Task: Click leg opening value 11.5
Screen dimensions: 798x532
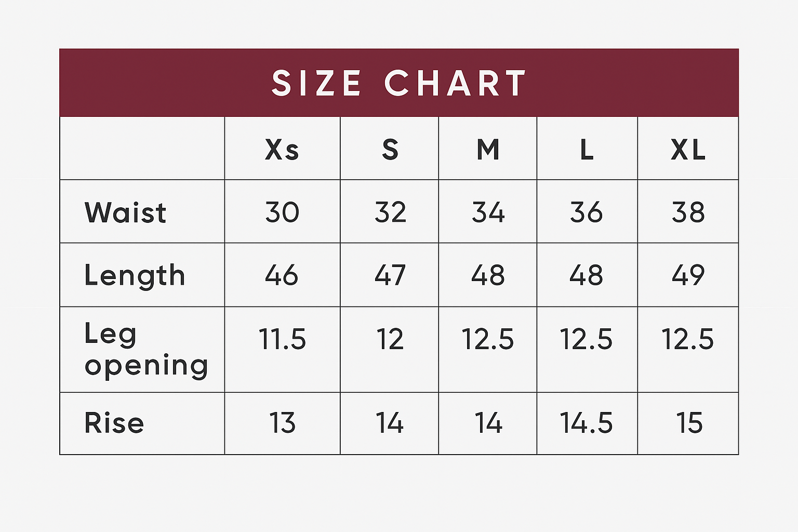Action: [x=282, y=339]
